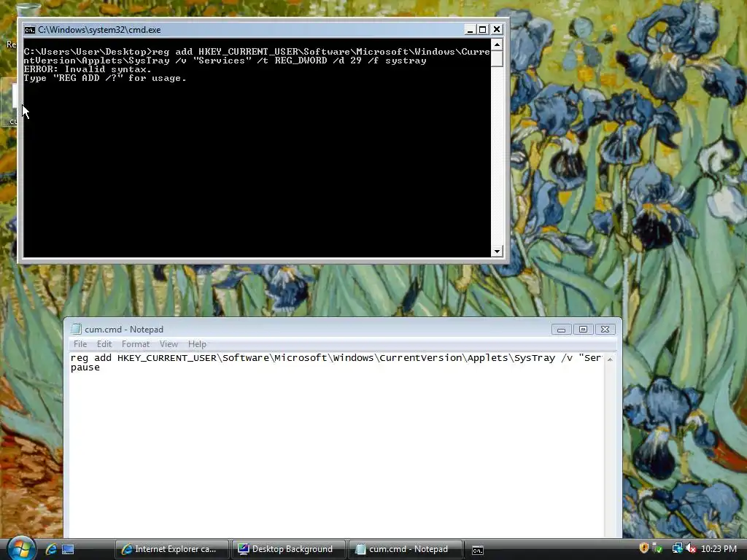Click the cmd window scroll-down arrow
The width and height of the screenshot is (747, 560).
pyautogui.click(x=497, y=251)
